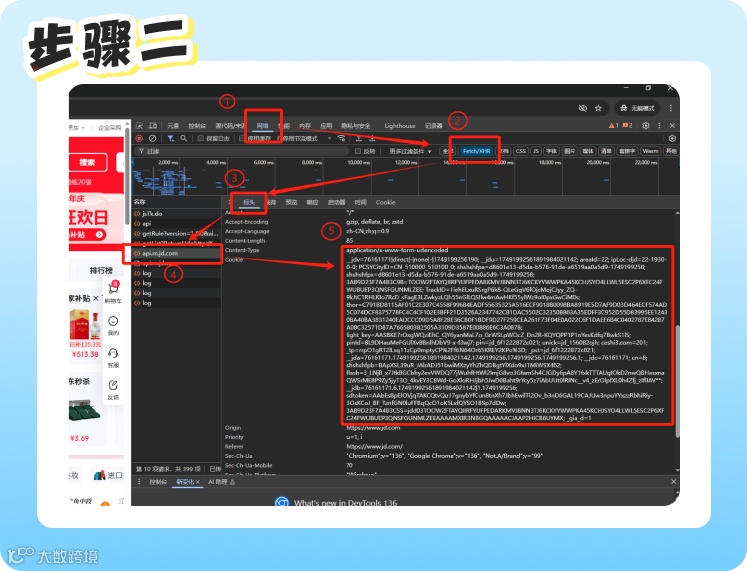Toggle the device toolbar icon

click(x=153, y=126)
